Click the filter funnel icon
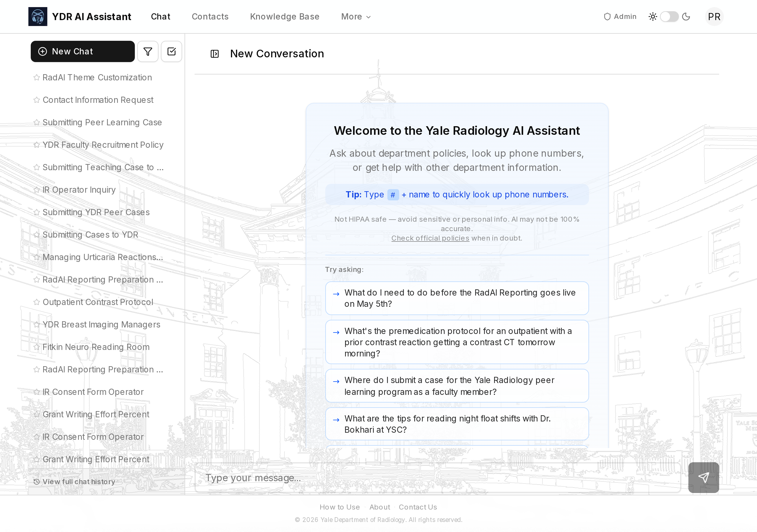This screenshot has height=532, width=757. click(x=148, y=51)
